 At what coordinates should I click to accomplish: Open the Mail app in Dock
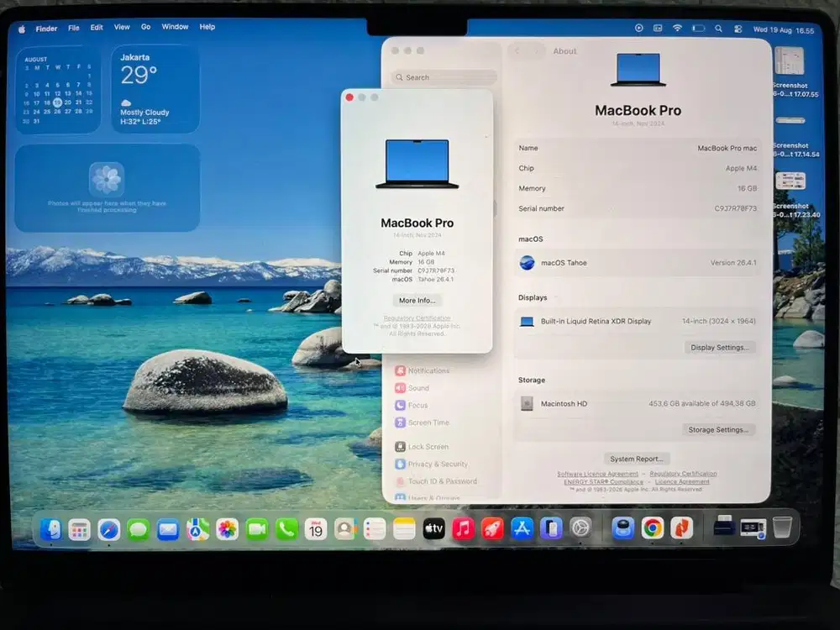(x=168, y=530)
